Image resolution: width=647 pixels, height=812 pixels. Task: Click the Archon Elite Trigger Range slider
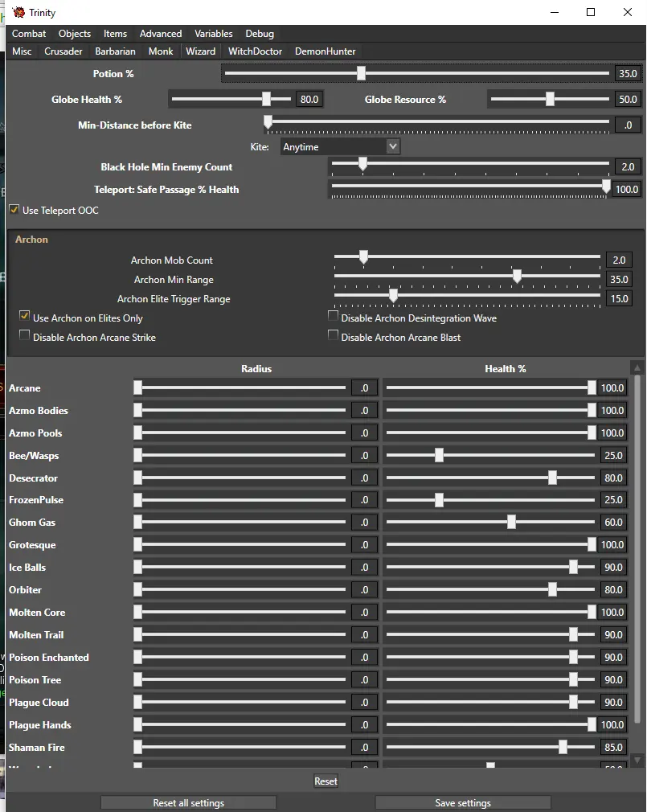pyautogui.click(x=467, y=297)
